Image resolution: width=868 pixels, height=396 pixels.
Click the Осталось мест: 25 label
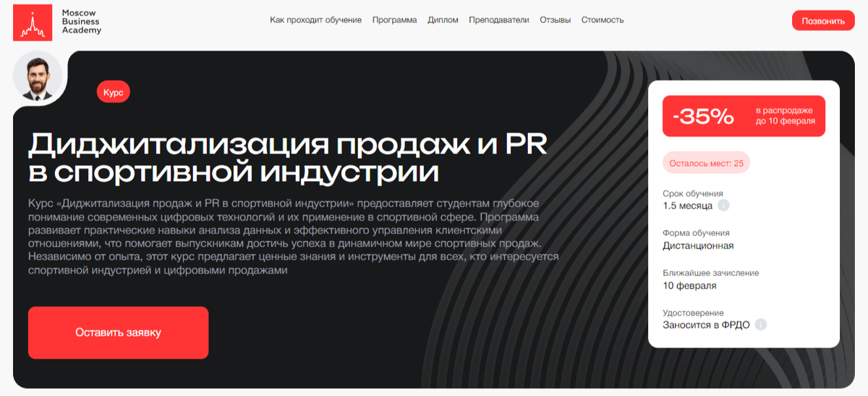706,163
